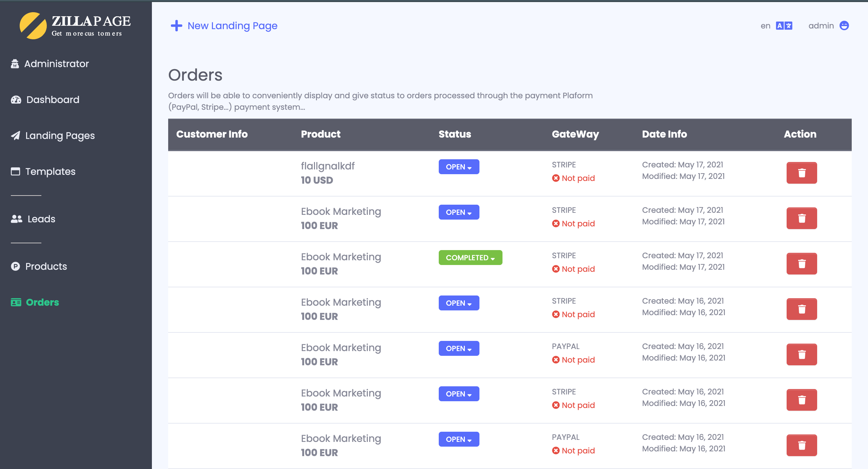
Task: Click the admin smiley avatar icon
Action: coord(844,26)
